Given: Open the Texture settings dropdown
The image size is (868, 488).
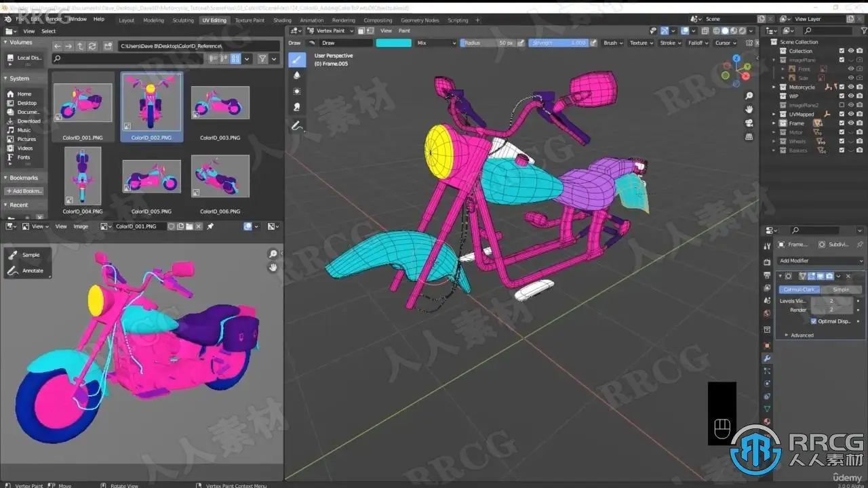Looking at the screenshot, I should 641,43.
